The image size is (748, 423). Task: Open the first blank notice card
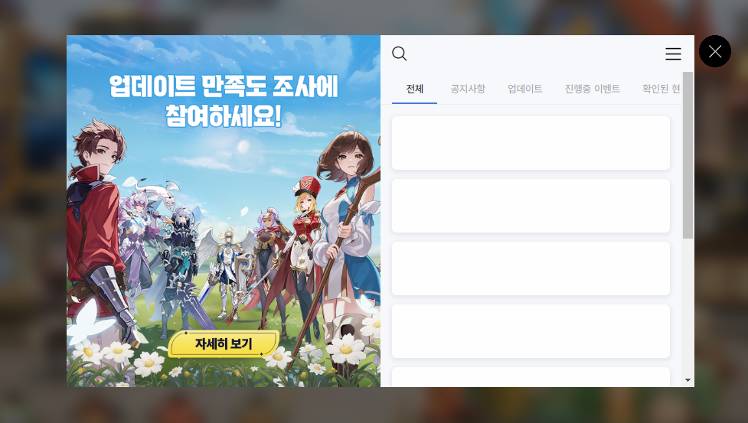click(530, 143)
